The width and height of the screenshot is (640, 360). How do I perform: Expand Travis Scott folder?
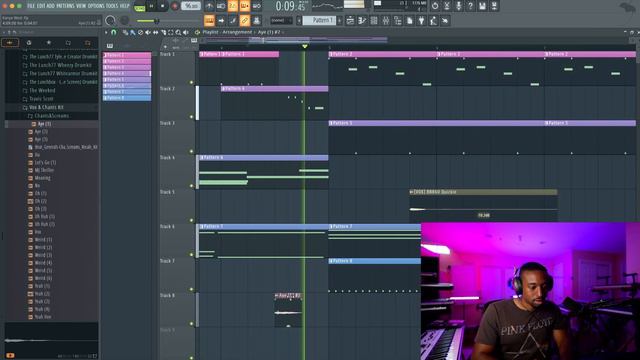pyautogui.click(x=41, y=99)
